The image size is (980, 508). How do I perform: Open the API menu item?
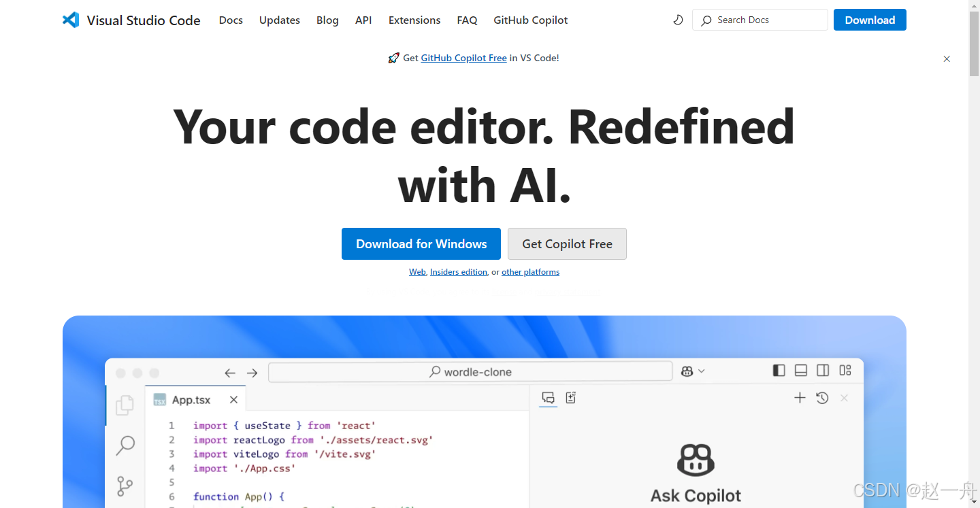click(x=363, y=20)
